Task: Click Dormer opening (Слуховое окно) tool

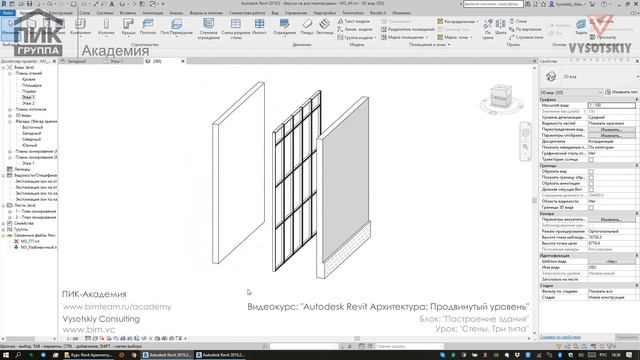Action: pyautogui.click(x=526, y=37)
